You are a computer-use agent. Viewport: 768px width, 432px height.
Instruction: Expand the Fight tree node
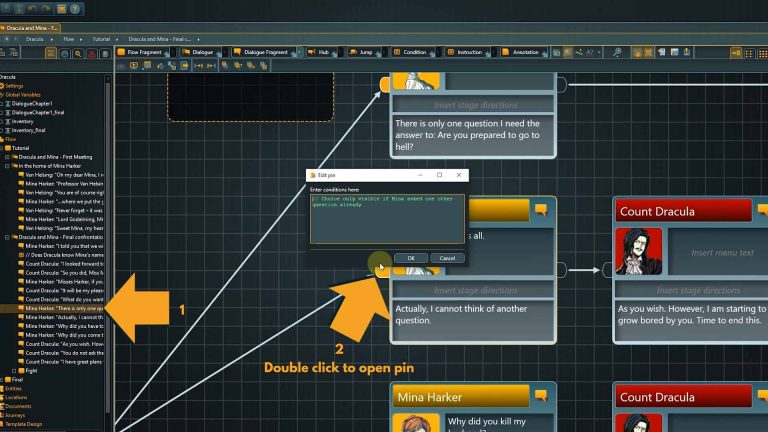(x=14, y=371)
